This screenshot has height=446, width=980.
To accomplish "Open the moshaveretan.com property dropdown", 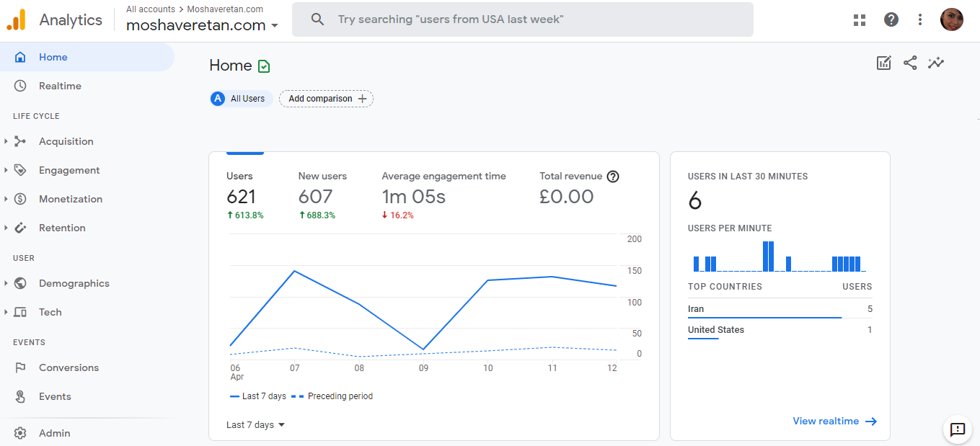I will click(203, 25).
